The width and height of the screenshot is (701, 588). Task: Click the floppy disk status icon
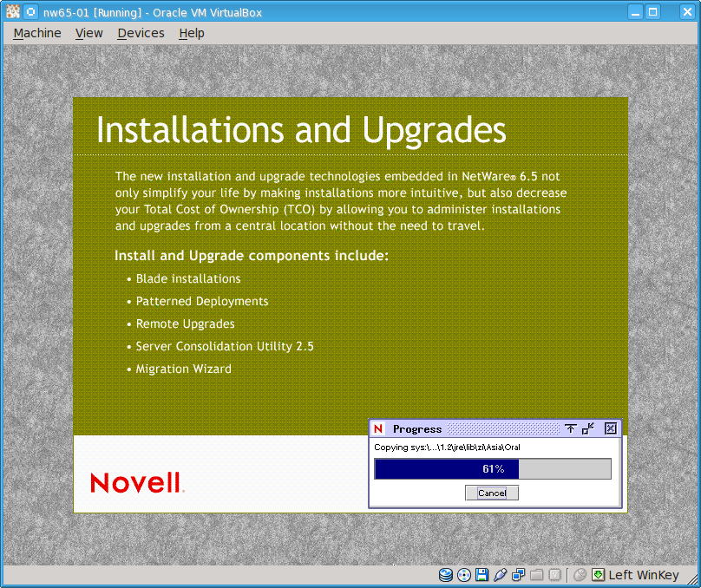482,575
